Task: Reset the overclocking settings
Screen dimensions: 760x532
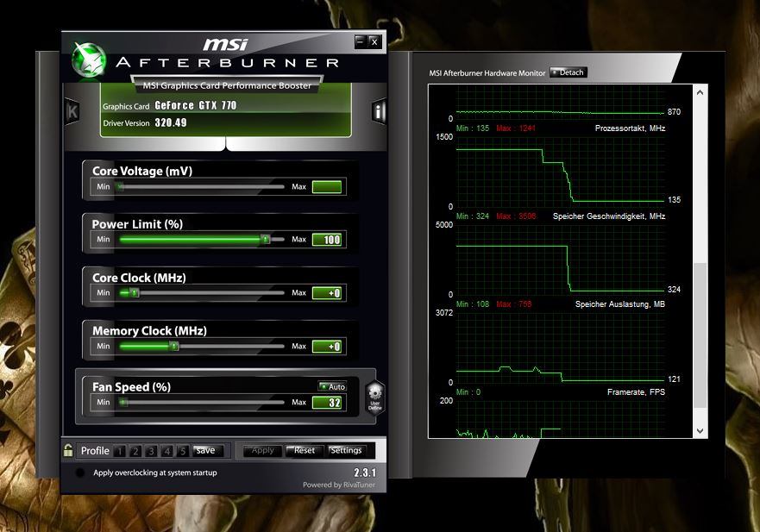Action: [304, 451]
